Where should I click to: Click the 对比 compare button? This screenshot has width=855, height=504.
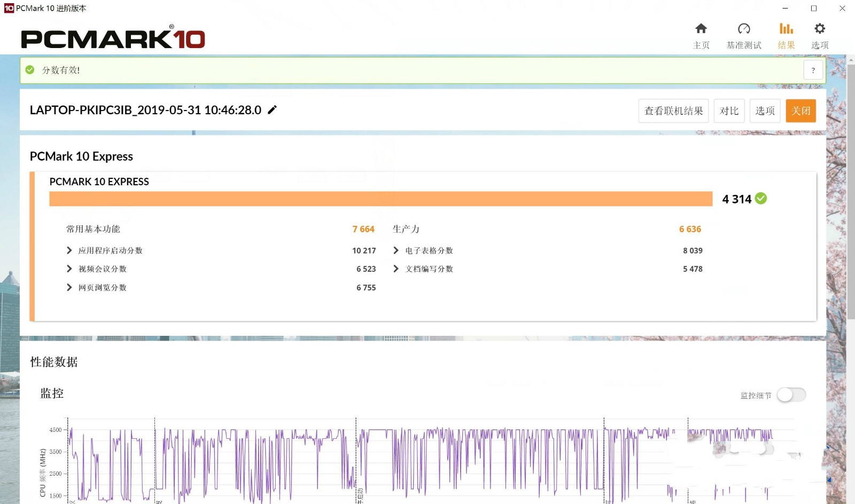[729, 111]
